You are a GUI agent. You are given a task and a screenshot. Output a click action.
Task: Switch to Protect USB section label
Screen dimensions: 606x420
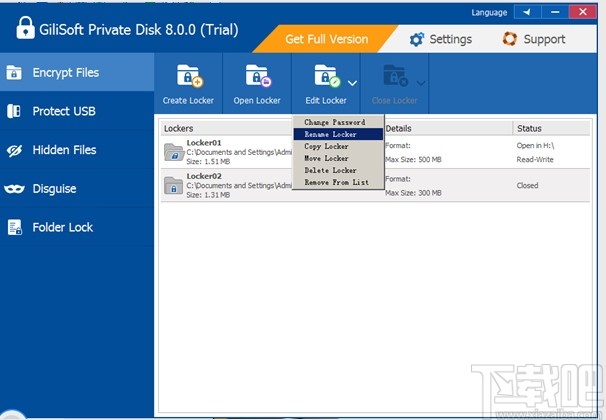coord(64,111)
